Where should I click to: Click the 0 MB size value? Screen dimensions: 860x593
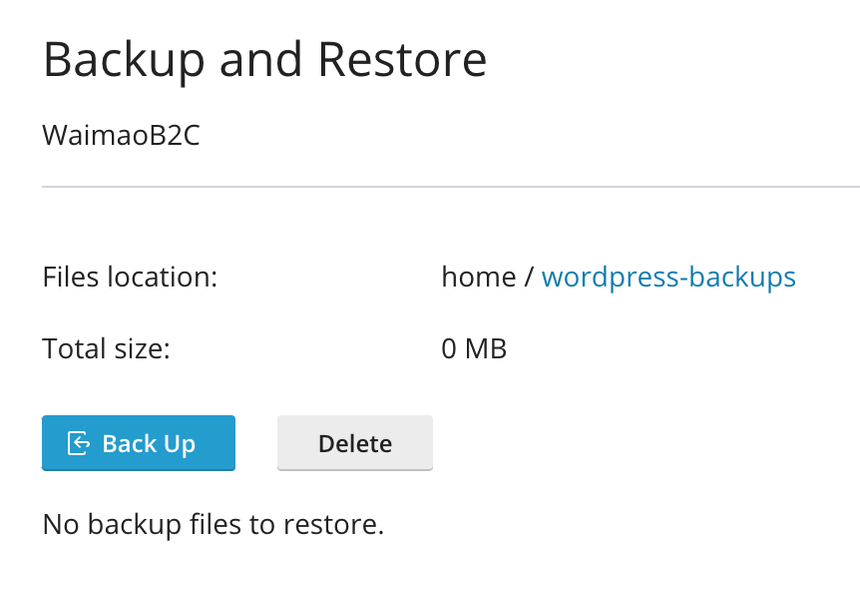click(475, 349)
